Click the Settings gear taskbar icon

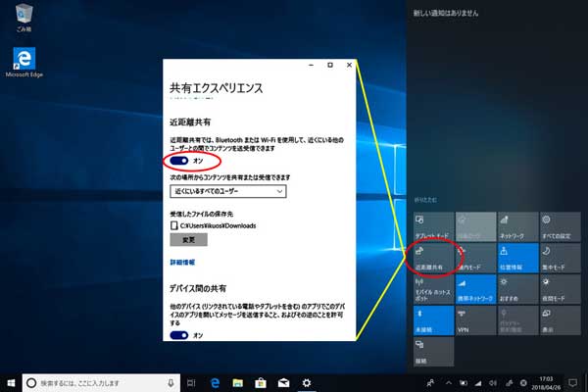coord(307,383)
